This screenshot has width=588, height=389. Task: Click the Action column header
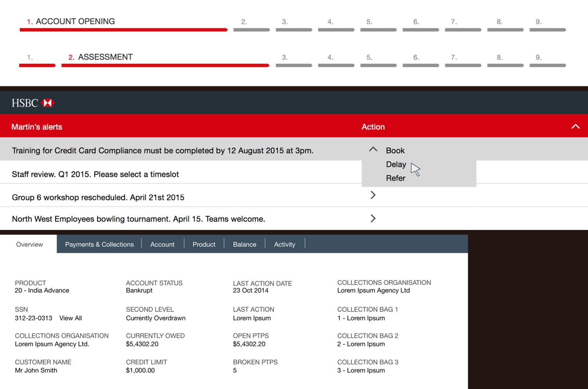pos(373,127)
